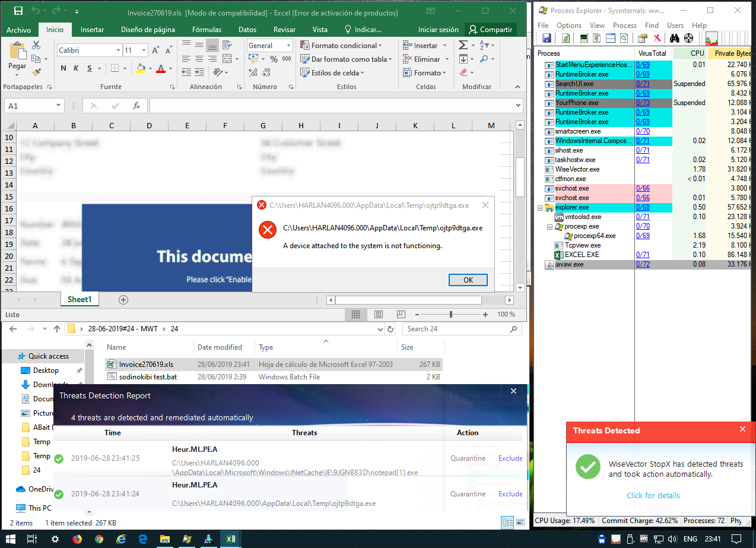Open System Information icon in Process Explorer
This screenshot has height=548, width=756.
[584, 38]
